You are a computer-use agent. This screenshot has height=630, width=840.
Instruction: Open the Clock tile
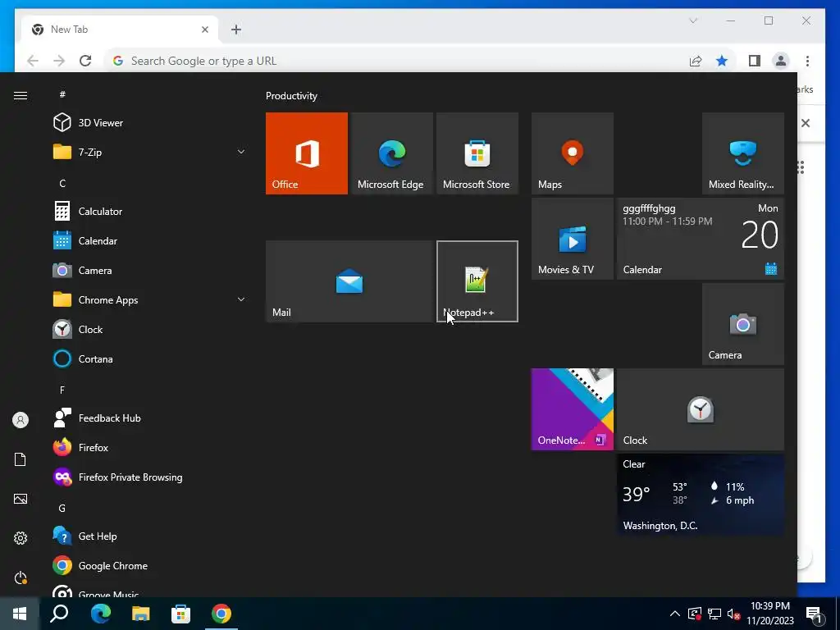click(701, 409)
